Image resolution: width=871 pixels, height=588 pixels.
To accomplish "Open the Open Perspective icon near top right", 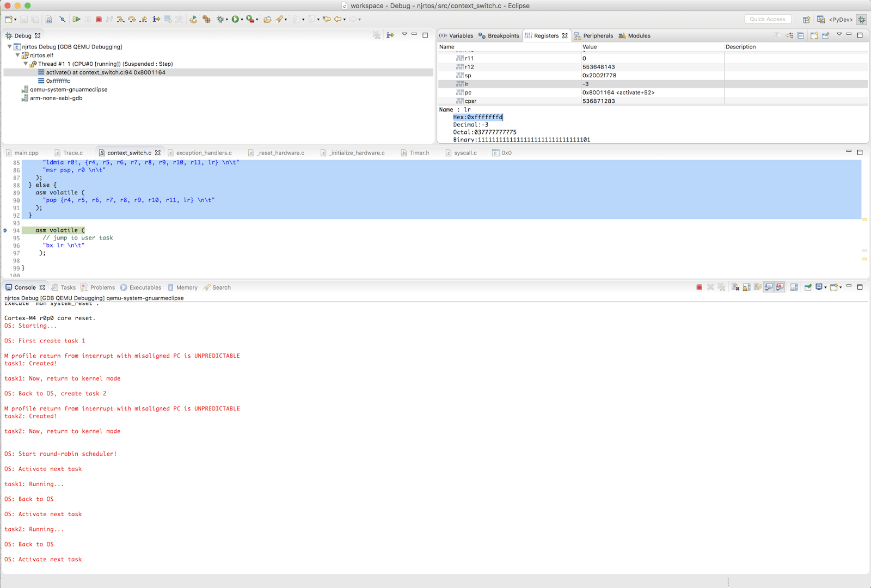I will [x=807, y=19].
